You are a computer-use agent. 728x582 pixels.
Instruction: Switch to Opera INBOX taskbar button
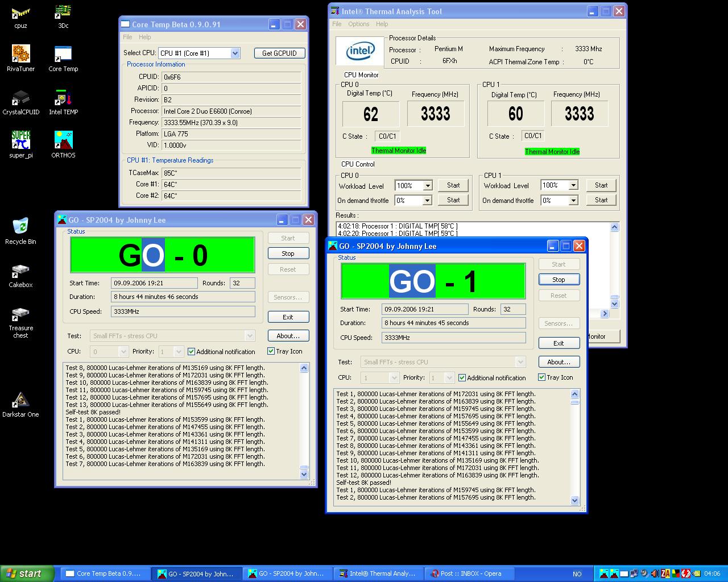470,573
